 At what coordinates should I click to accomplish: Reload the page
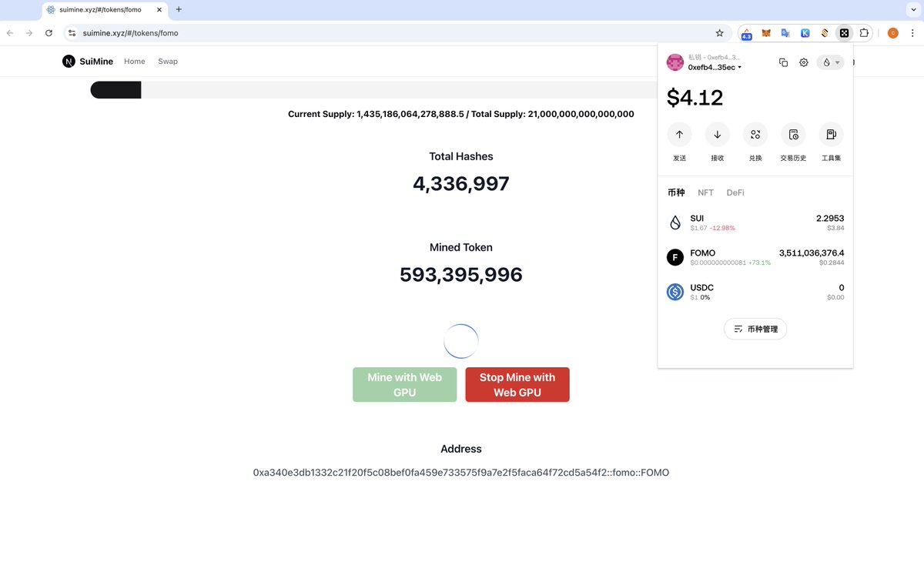click(x=49, y=33)
